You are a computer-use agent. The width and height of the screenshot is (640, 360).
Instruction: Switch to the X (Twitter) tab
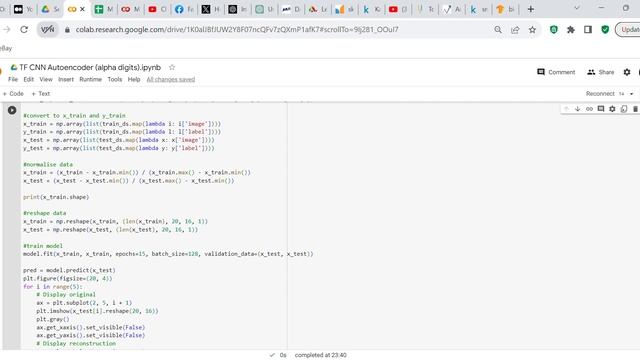coord(211,9)
